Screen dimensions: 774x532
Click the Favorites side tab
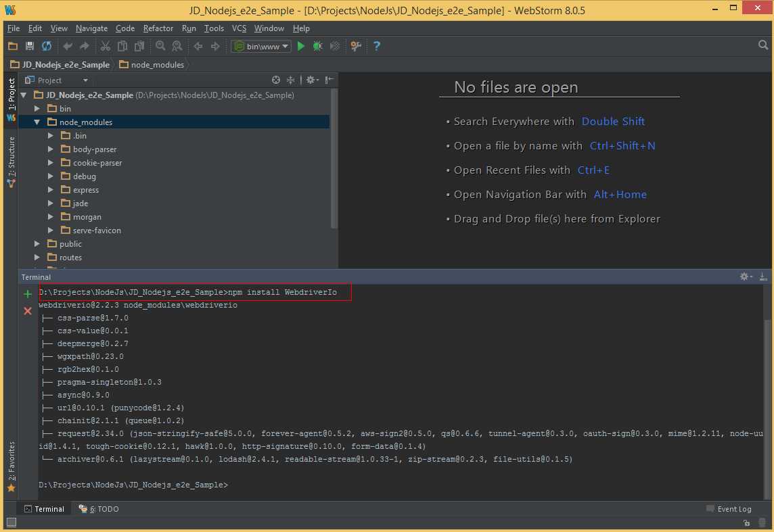pyautogui.click(x=11, y=466)
